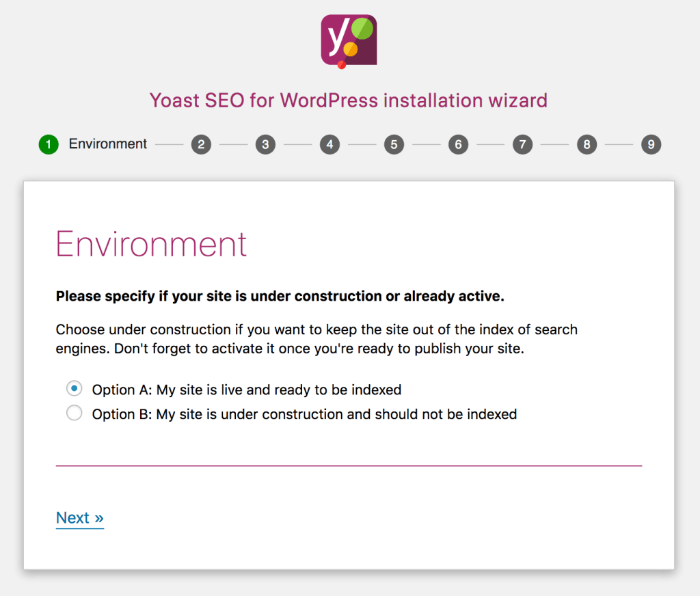Click the Environment step label

click(108, 144)
